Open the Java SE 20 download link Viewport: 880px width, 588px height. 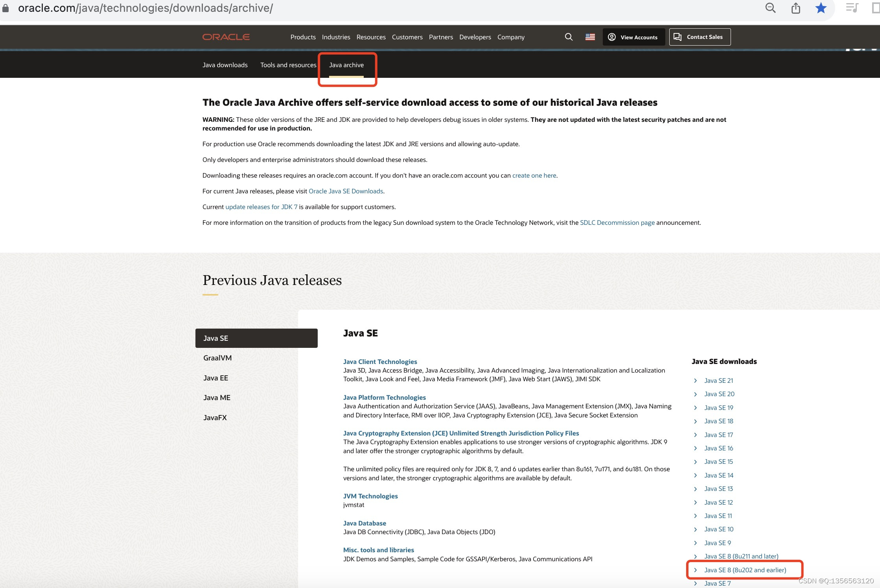(719, 394)
